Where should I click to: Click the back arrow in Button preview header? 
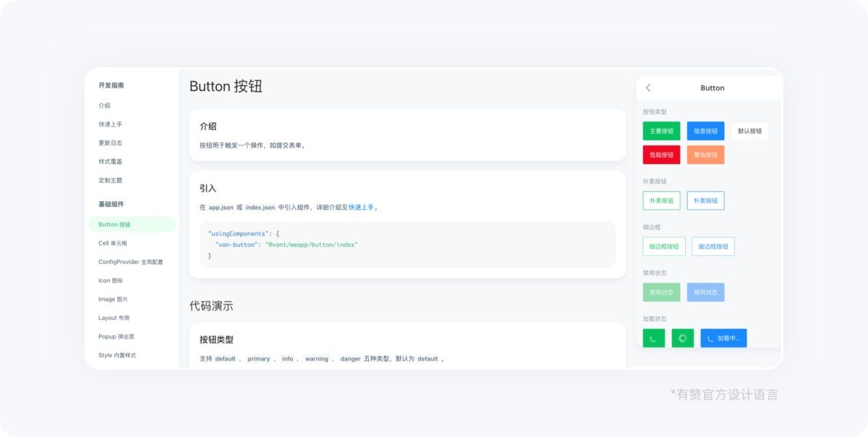point(648,88)
